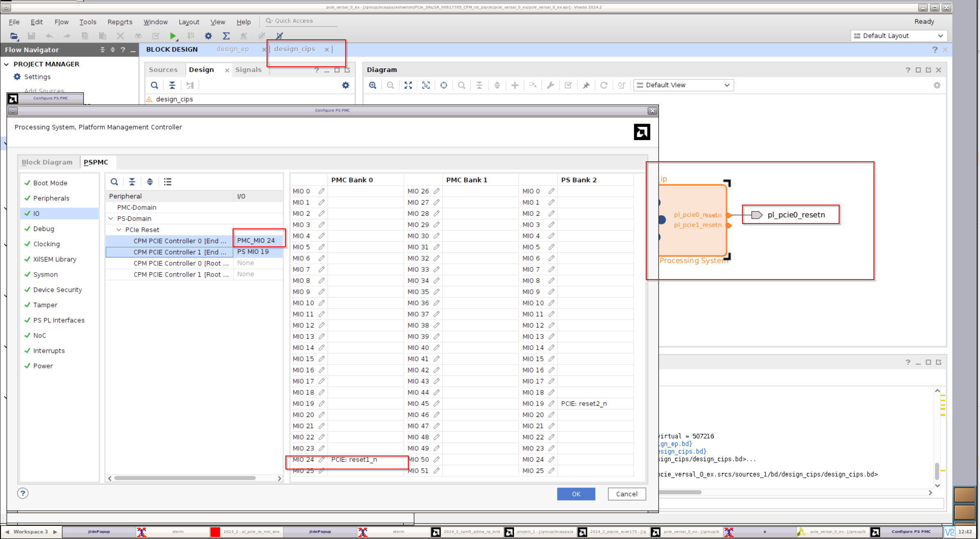Viewport: 980px width, 539px height.
Task: Collapse the PCIe Reset tree node
Action: (x=119, y=230)
